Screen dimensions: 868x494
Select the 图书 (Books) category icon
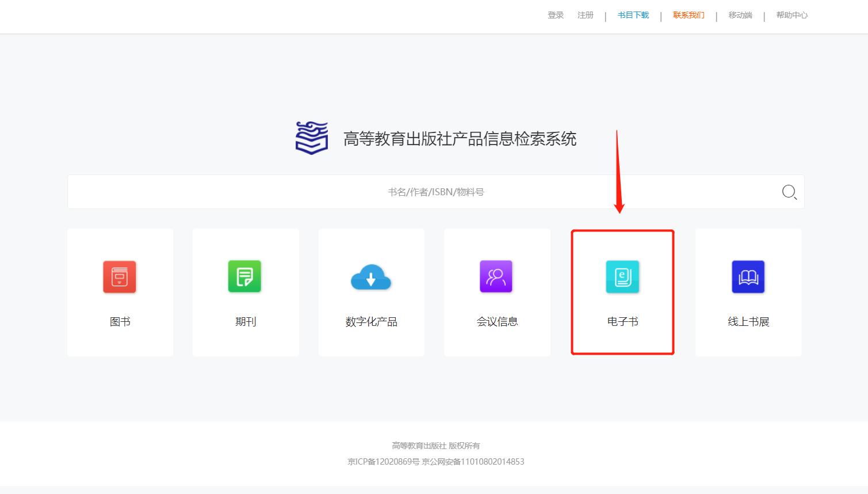click(x=120, y=276)
